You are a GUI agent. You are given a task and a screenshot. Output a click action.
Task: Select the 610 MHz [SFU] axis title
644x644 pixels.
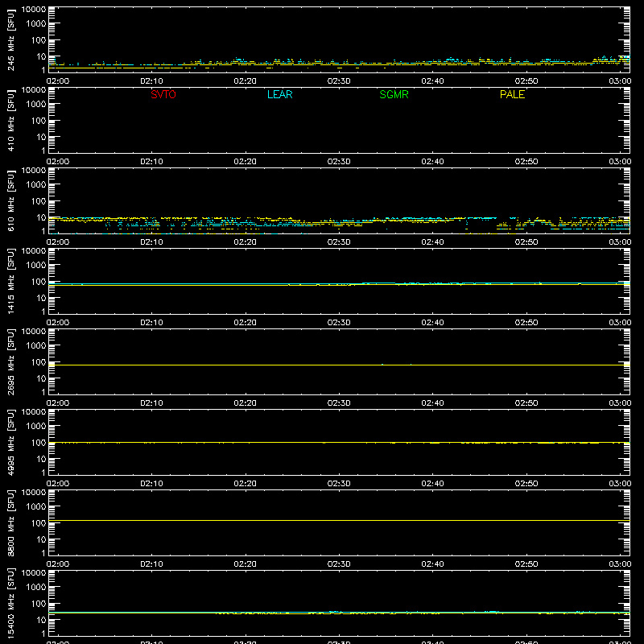tap(10, 200)
